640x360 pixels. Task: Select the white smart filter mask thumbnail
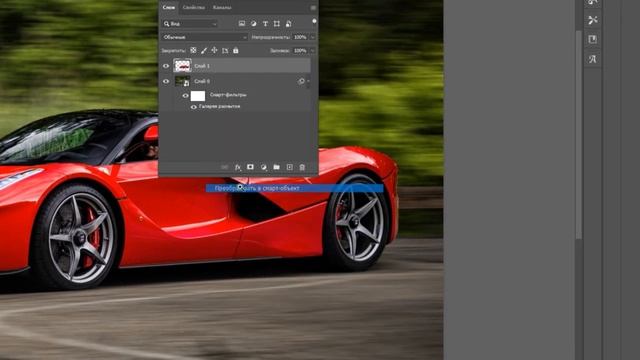coord(198,96)
